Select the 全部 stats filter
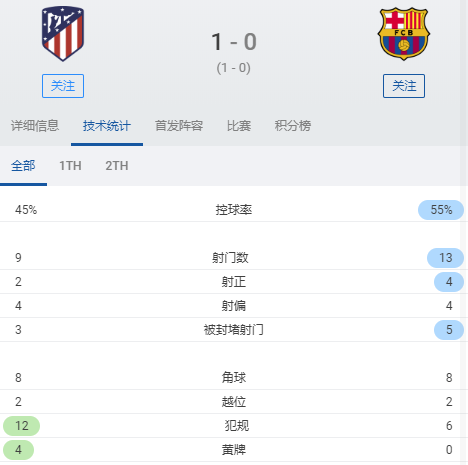Screen dimensions: 468x465 23,166
